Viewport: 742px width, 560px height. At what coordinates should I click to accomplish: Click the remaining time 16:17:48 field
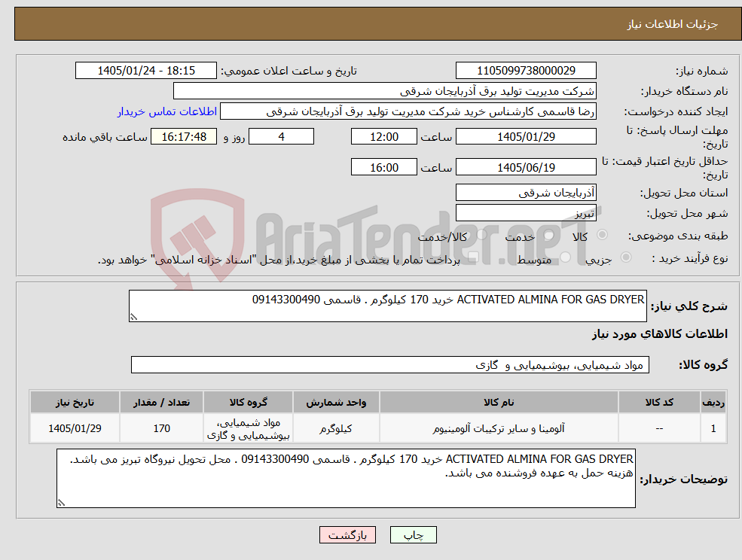pos(184,137)
